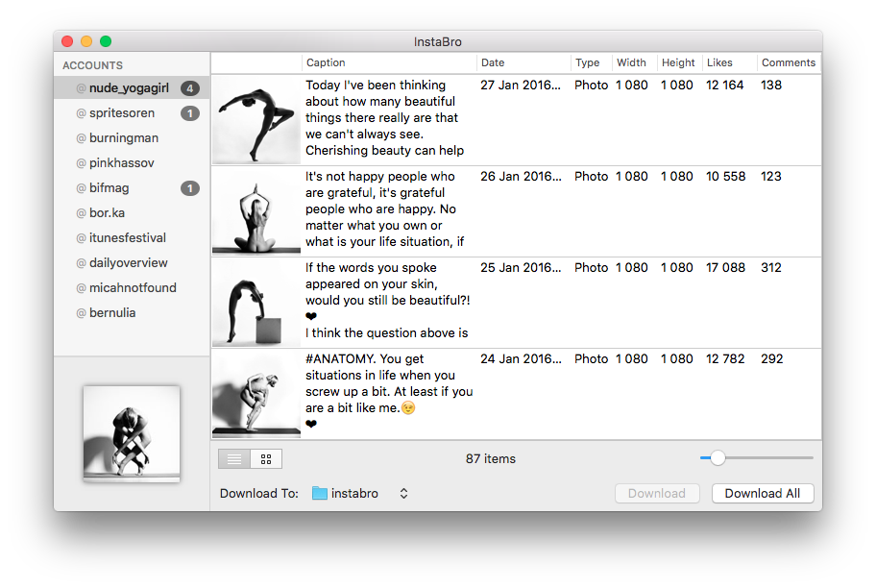Viewport: 876px width, 588px height.
Task: Sort by the Likes column header
Action: coord(730,62)
